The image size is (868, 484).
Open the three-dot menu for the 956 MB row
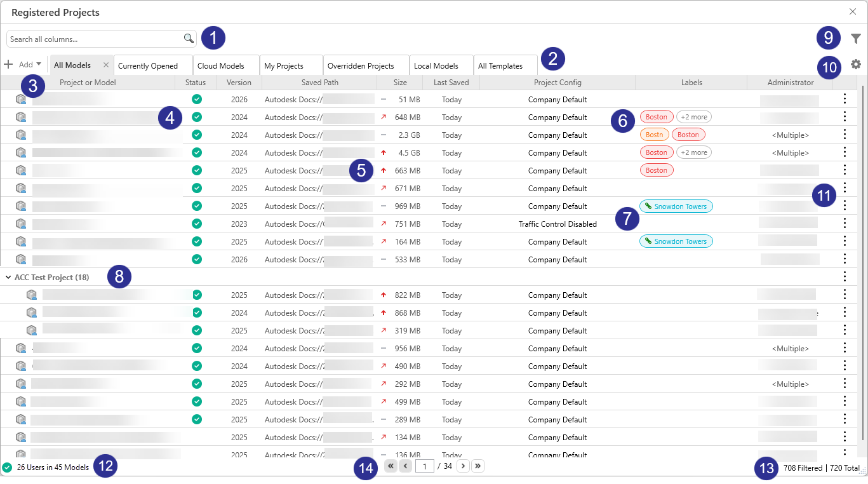845,347
